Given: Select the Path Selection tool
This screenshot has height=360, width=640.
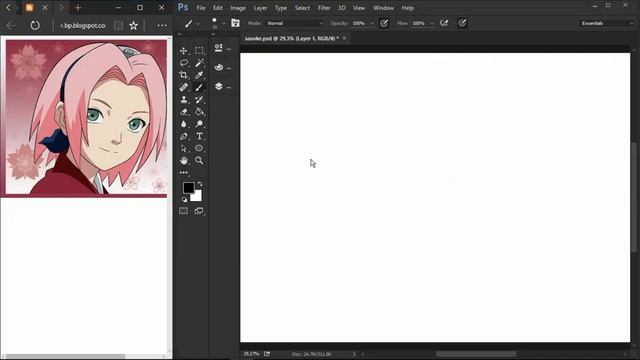Looking at the screenshot, I should pos(184,149).
